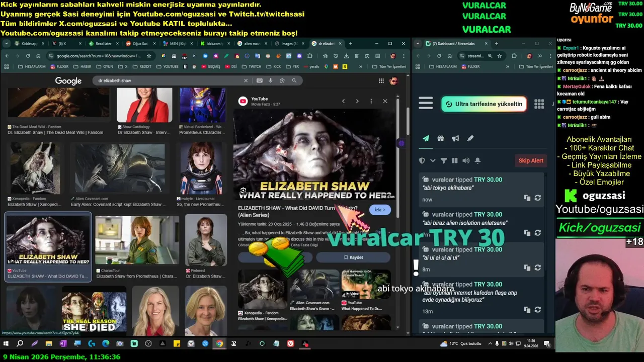Switch to the 'alien mov' browser tab
This screenshot has width=644, height=362.
pyautogui.click(x=253, y=44)
